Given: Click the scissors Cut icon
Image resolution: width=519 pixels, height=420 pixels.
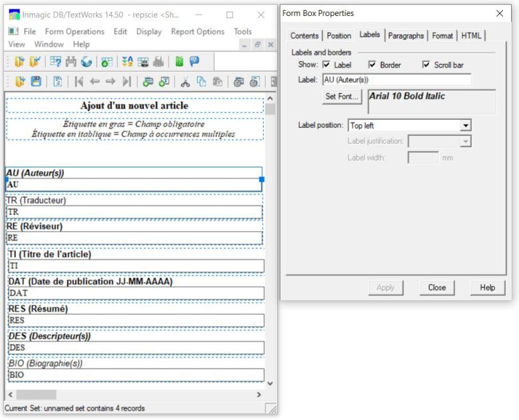Looking at the screenshot, I should click(x=185, y=82).
